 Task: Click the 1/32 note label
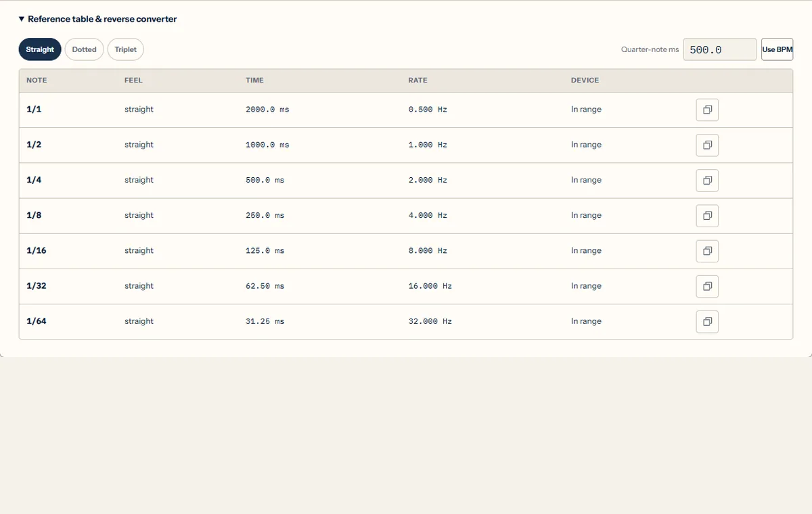click(x=37, y=286)
